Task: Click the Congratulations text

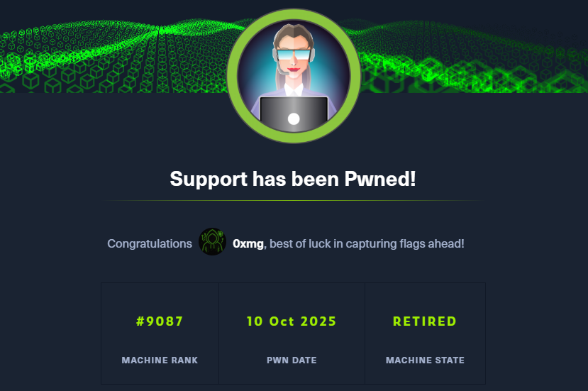Action: tap(150, 243)
